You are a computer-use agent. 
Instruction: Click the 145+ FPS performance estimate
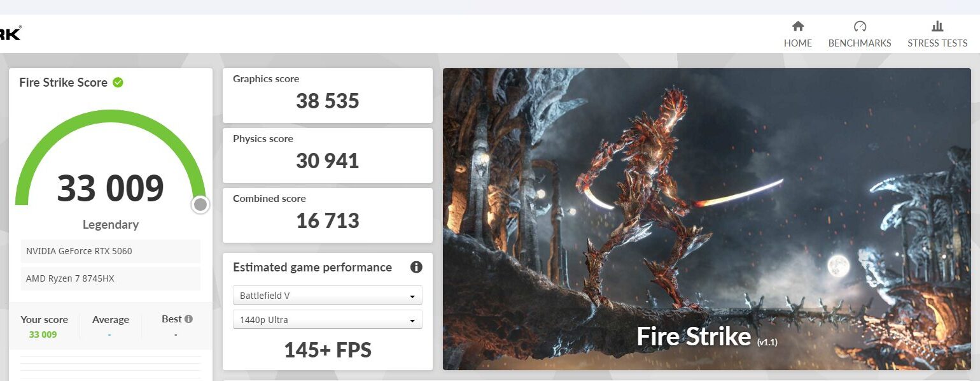click(327, 349)
